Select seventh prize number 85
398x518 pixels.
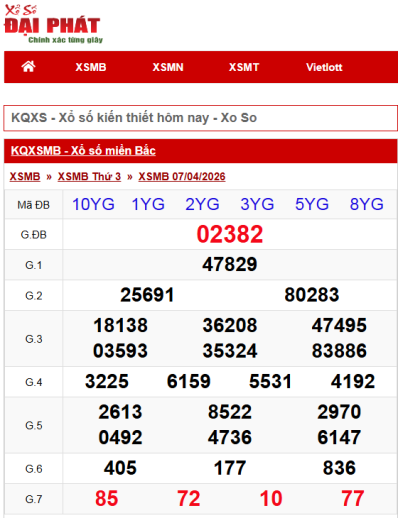coord(107,499)
